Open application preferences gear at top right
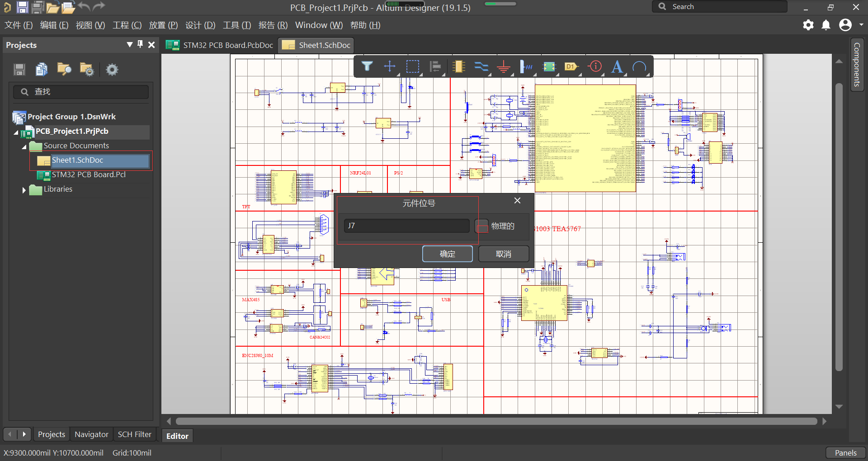 (x=808, y=25)
